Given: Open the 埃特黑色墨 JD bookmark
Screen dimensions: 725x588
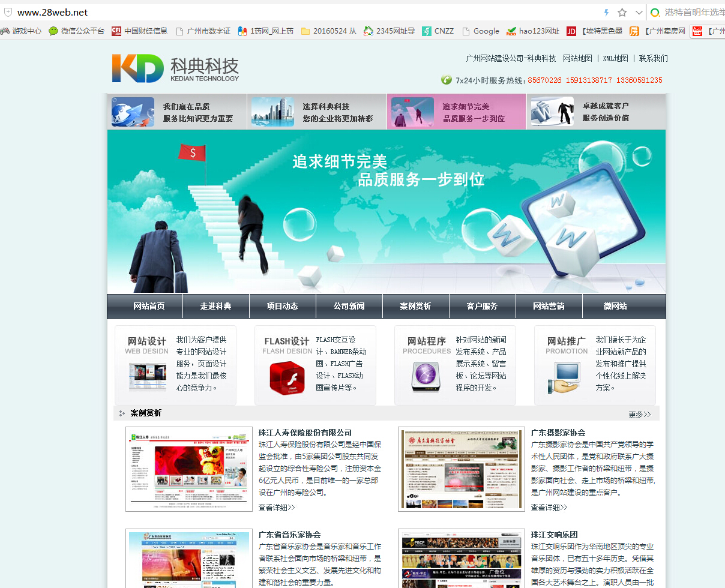Looking at the screenshot, I should click(595, 31).
